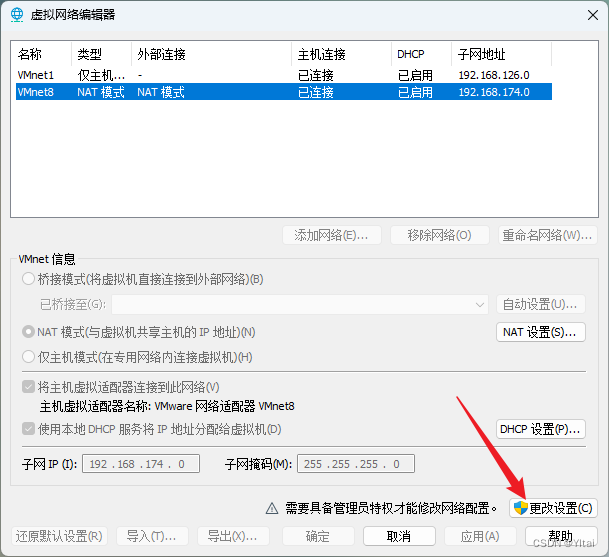Click the warning triangle icon
609x557 pixels.
pyautogui.click(x=272, y=508)
